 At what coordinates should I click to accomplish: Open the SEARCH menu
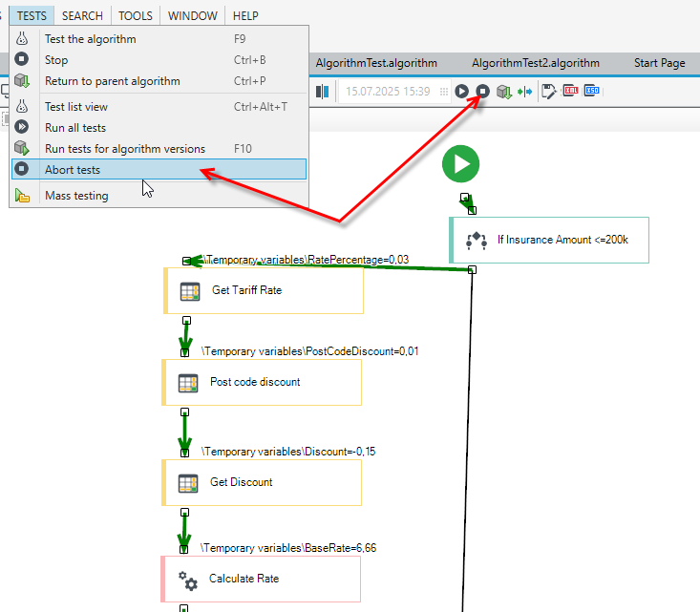[82, 16]
